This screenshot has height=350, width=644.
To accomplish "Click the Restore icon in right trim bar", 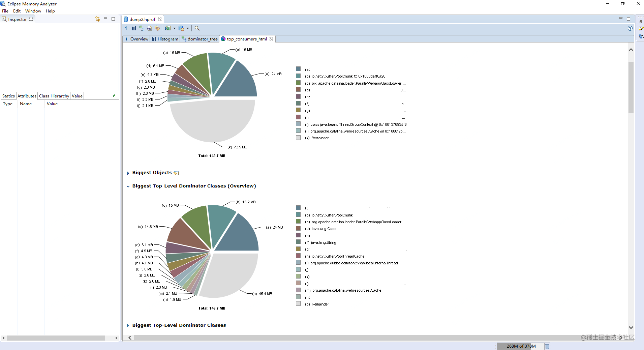I will (641, 21).
